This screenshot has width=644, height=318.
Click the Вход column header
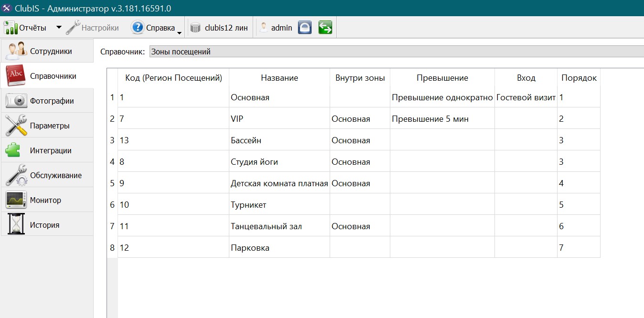pos(526,78)
